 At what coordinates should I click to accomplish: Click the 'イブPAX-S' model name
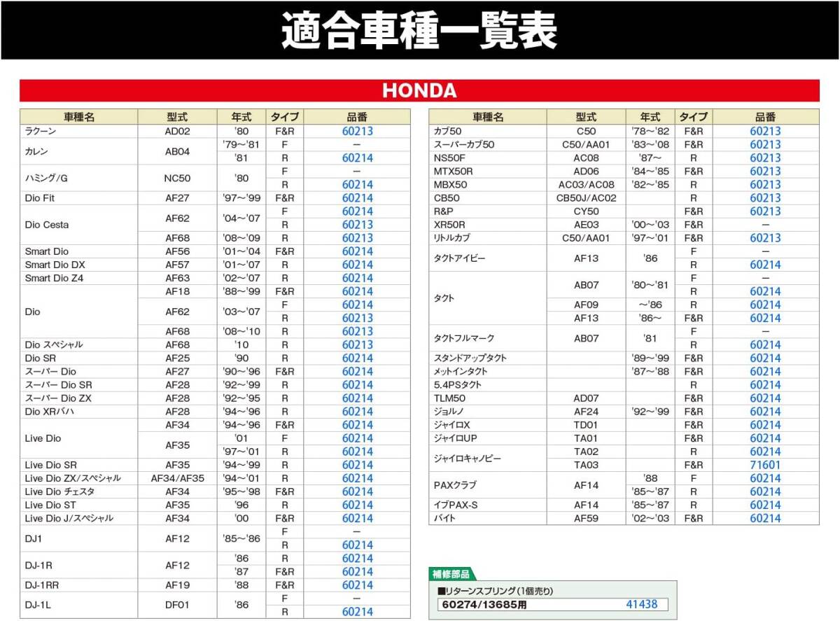pyautogui.click(x=456, y=505)
